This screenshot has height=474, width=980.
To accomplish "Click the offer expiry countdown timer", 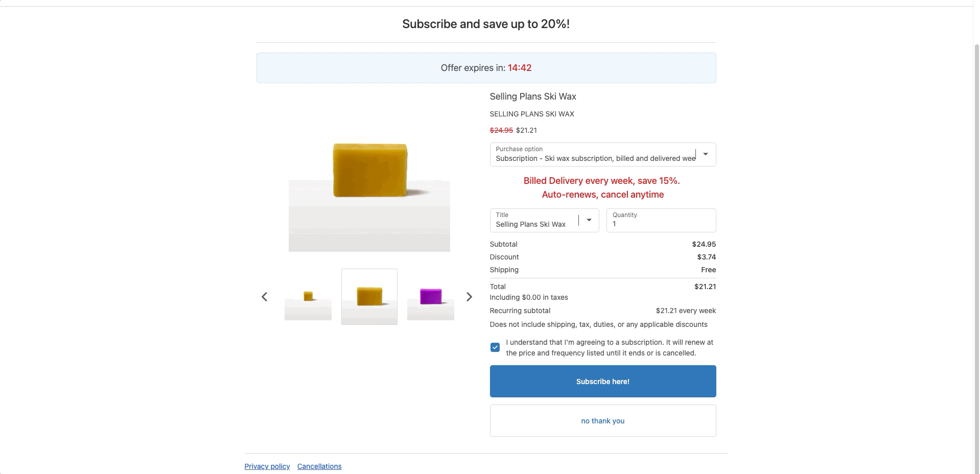I will [520, 68].
